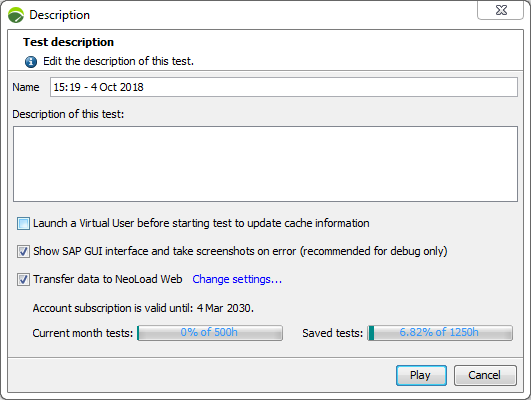531x400 pixels.
Task: Click the Description window title text
Action: coord(60,15)
